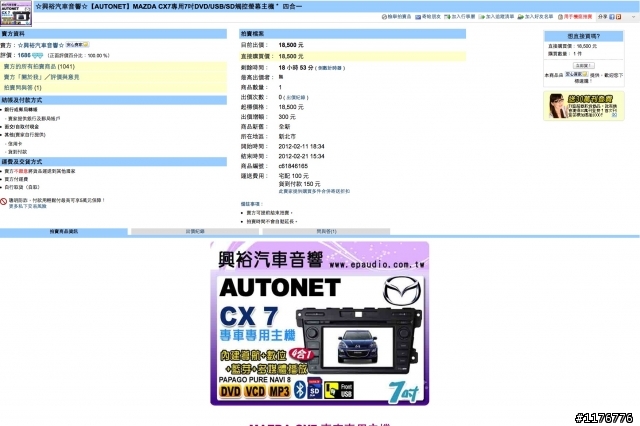Click bid increment value 300 元
The width and height of the screenshot is (640, 426).
(287, 117)
